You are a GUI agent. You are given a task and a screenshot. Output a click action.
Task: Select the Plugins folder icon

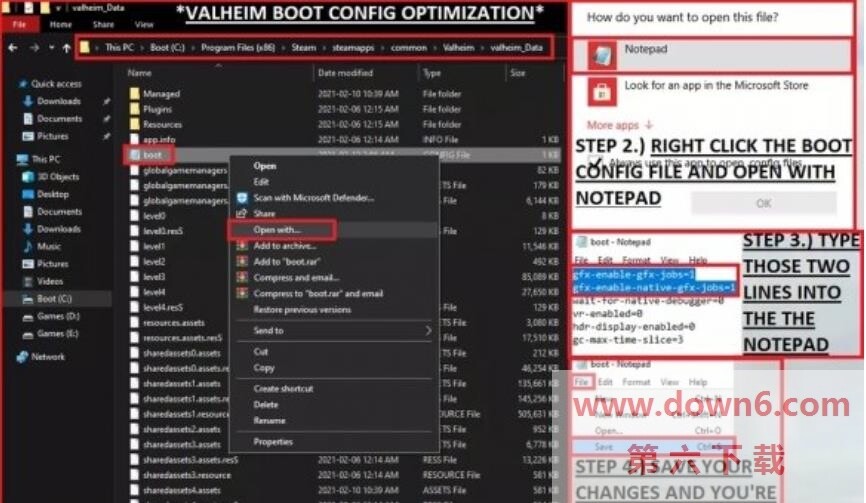point(134,109)
